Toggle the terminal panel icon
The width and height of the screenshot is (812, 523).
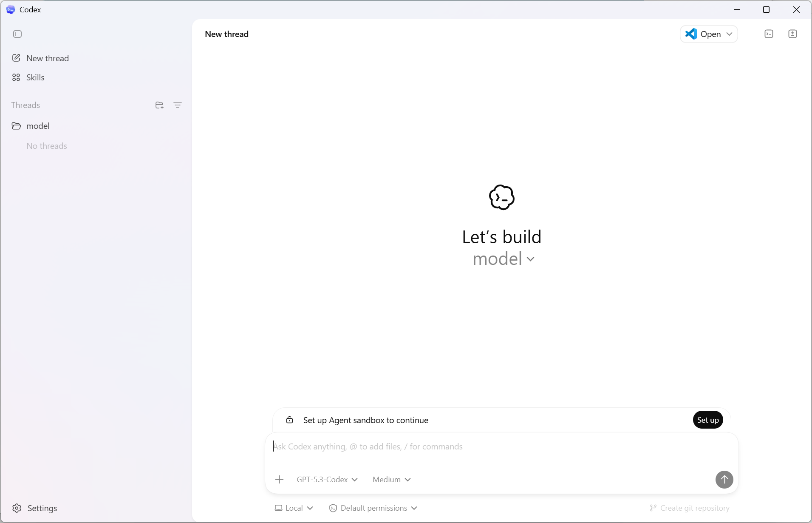[769, 34]
